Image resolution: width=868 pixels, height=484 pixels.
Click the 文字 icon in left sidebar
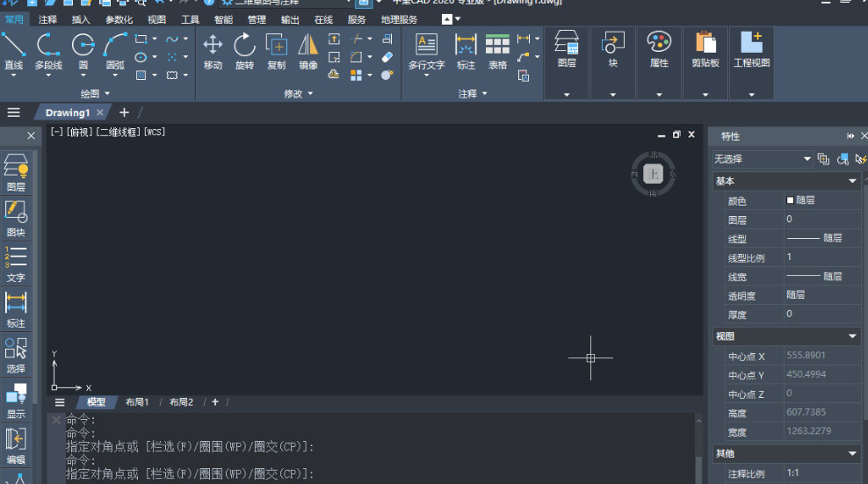[x=16, y=264]
